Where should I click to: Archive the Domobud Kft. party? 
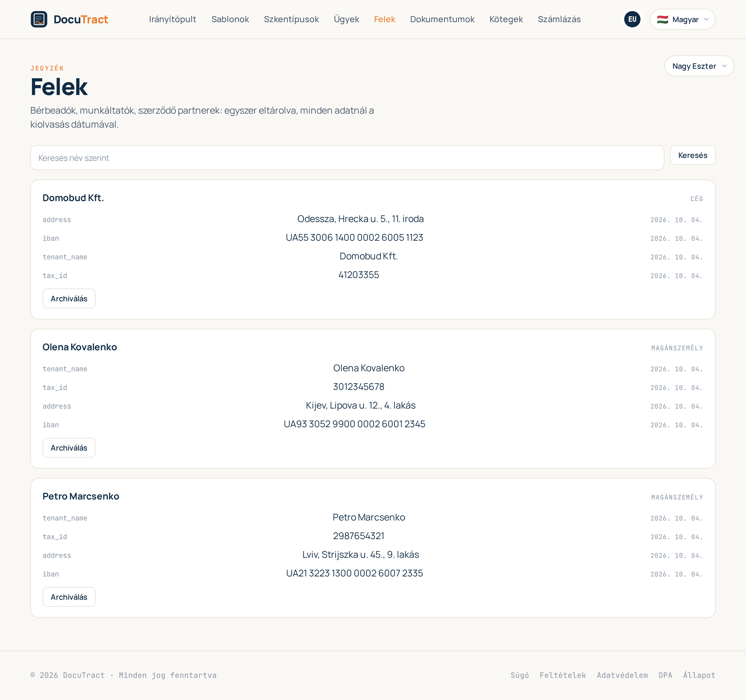[69, 298]
